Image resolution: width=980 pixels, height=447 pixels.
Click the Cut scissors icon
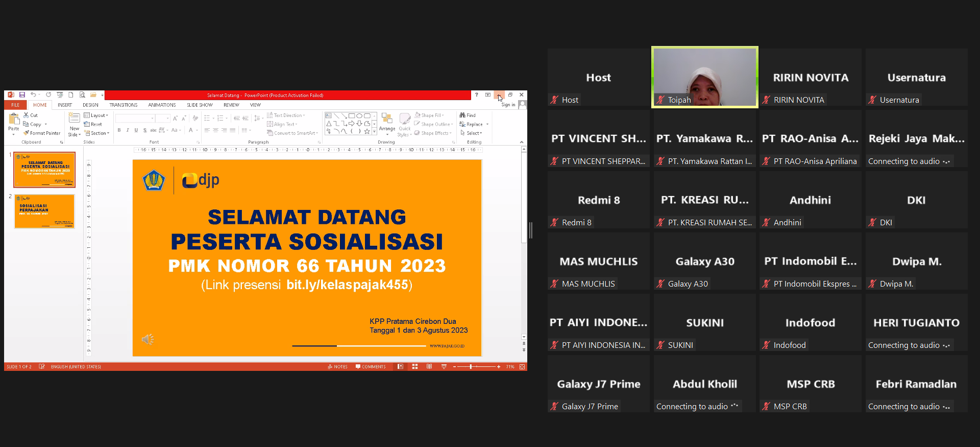(x=26, y=115)
